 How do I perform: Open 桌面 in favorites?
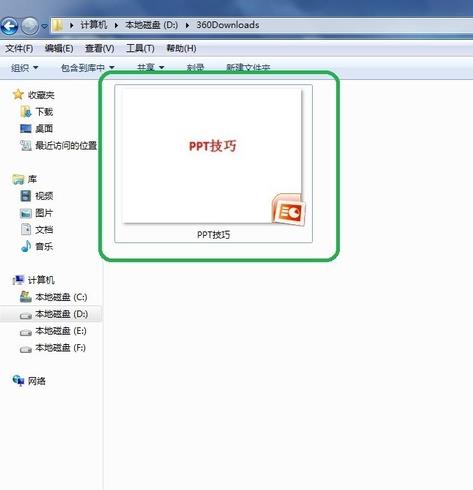point(44,129)
